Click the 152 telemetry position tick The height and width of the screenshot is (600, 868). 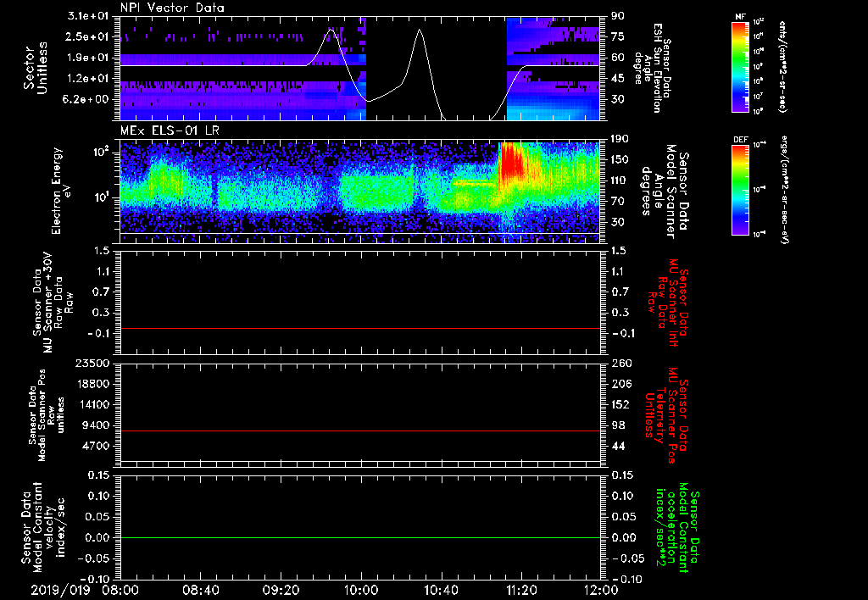pos(620,404)
